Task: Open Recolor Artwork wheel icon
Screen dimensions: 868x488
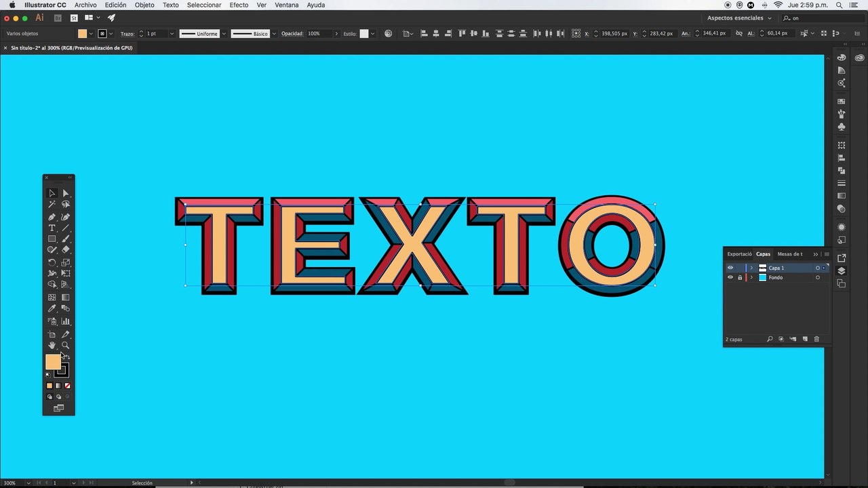Action: pyautogui.click(x=388, y=33)
